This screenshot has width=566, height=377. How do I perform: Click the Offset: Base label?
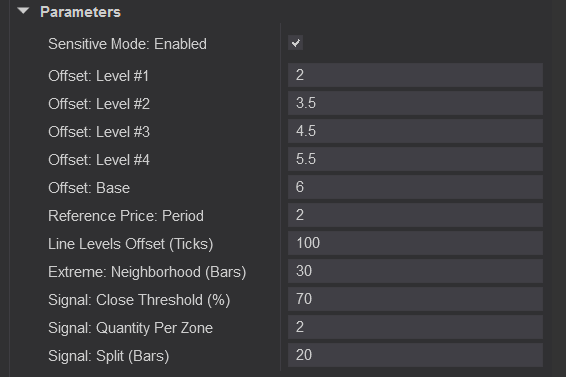[89, 188]
